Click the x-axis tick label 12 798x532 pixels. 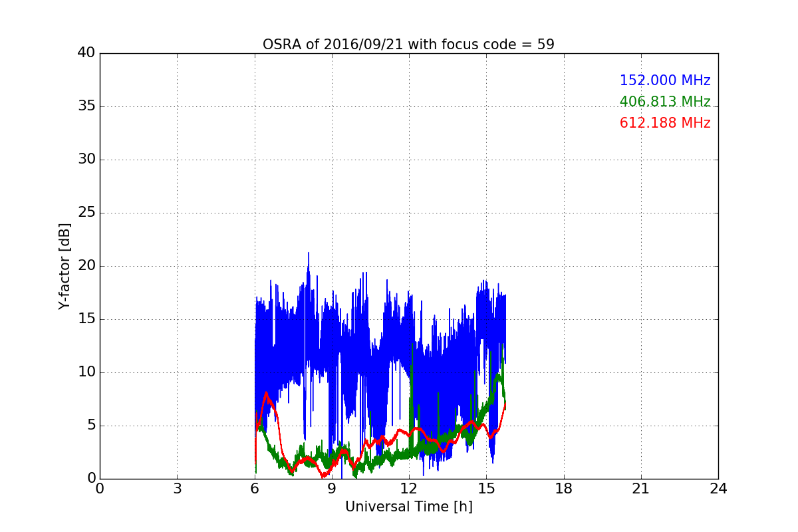[x=409, y=489]
